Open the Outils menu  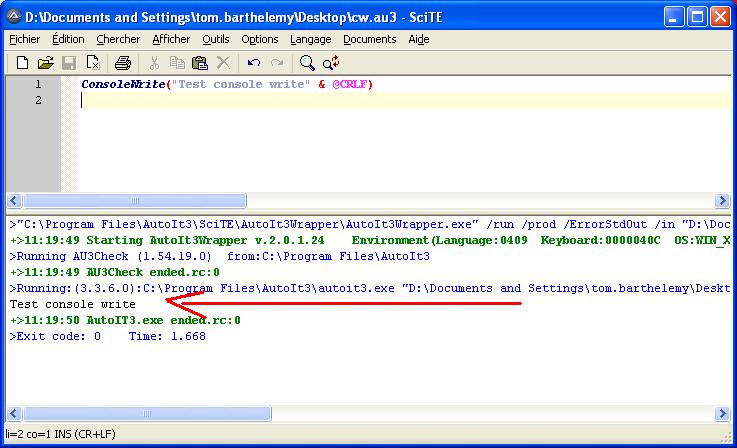tap(216, 39)
